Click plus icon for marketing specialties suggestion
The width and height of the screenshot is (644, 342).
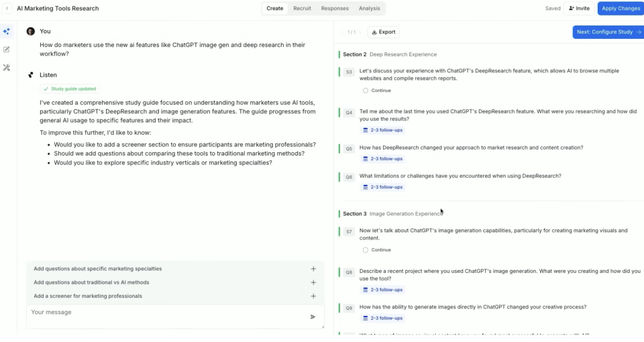(313, 269)
